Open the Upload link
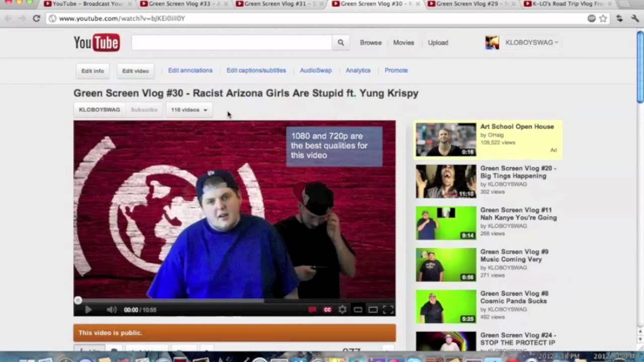The width and height of the screenshot is (644, 362). [x=438, y=43]
